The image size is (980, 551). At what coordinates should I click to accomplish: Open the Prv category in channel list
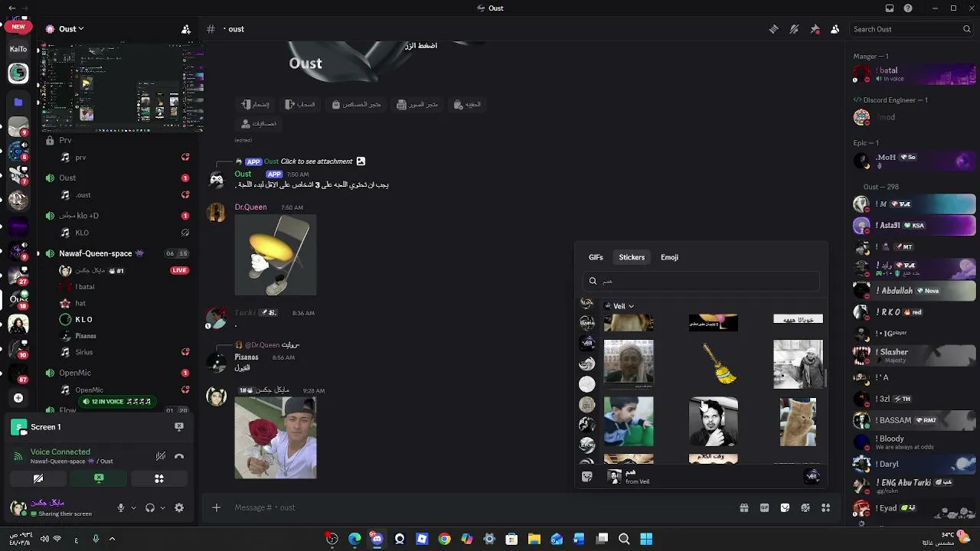click(65, 141)
